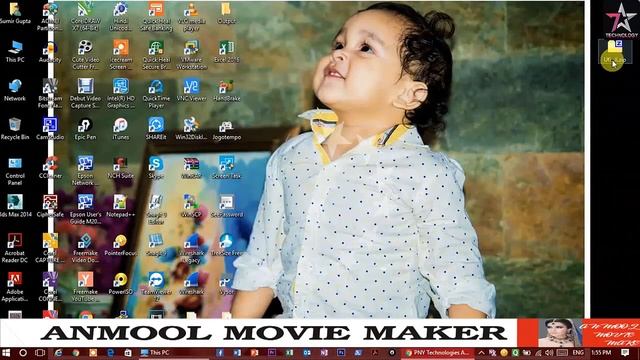Open the Hindi Unicode shortcut

(x=120, y=17)
